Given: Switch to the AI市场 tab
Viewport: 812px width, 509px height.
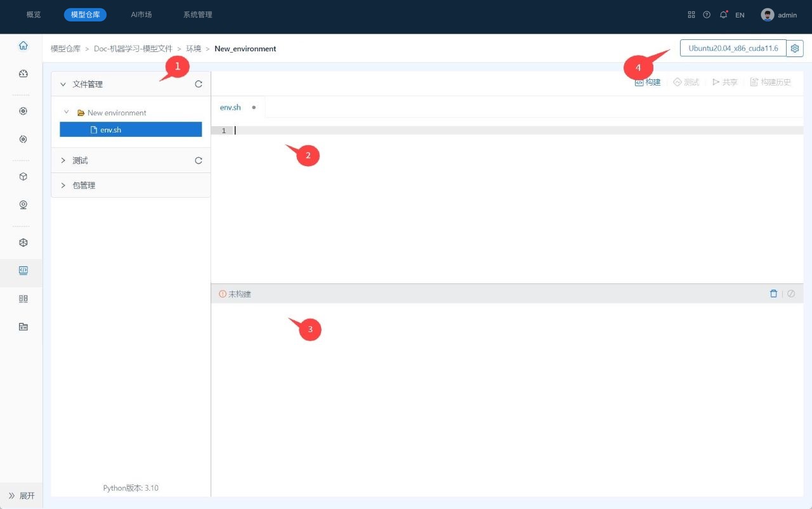Looking at the screenshot, I should point(141,15).
